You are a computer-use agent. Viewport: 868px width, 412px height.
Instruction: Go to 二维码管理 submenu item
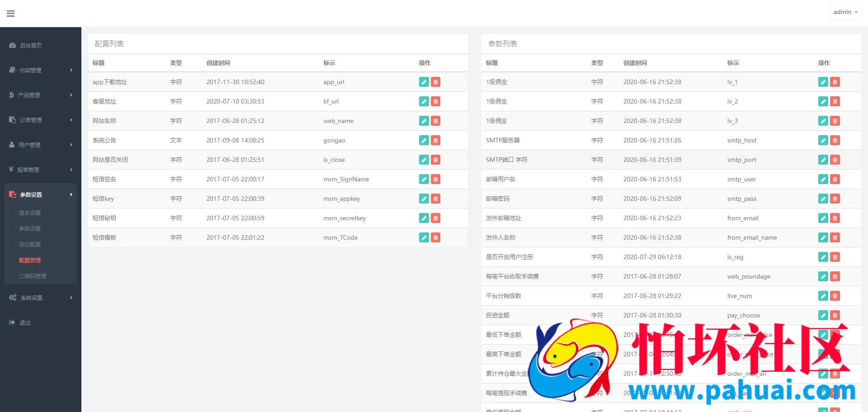(x=33, y=276)
